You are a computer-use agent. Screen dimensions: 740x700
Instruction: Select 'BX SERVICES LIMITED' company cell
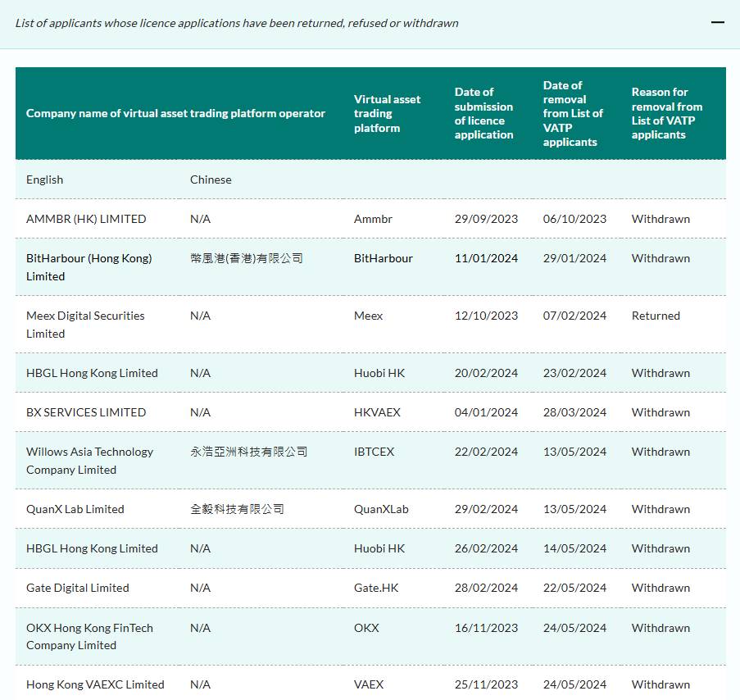[x=86, y=412]
